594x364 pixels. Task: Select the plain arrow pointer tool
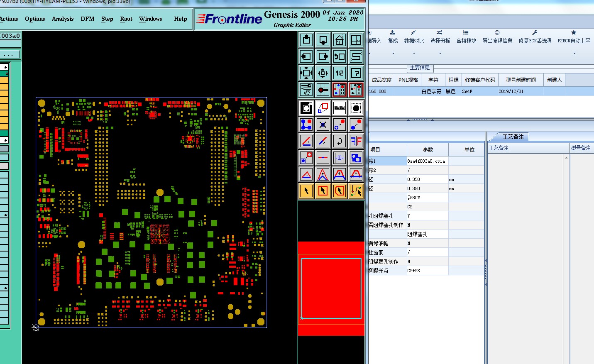click(306, 191)
